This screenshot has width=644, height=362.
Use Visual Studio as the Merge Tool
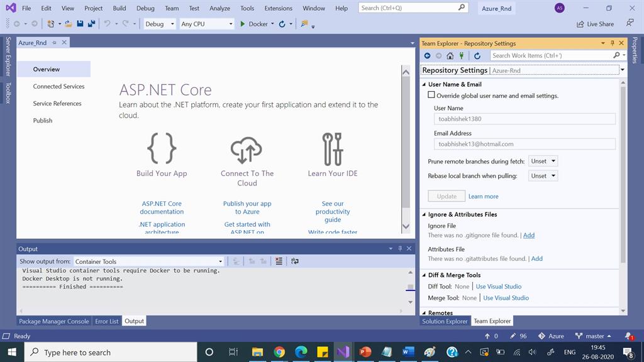point(506,298)
